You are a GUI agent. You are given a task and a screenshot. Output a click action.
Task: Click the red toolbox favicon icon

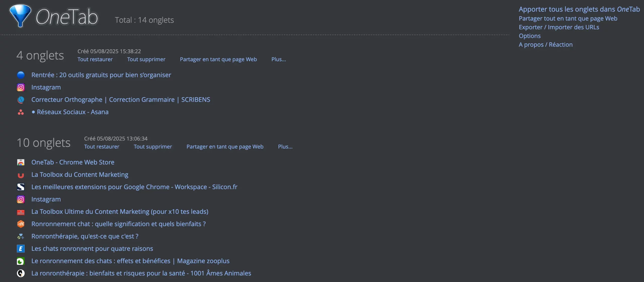click(21, 212)
